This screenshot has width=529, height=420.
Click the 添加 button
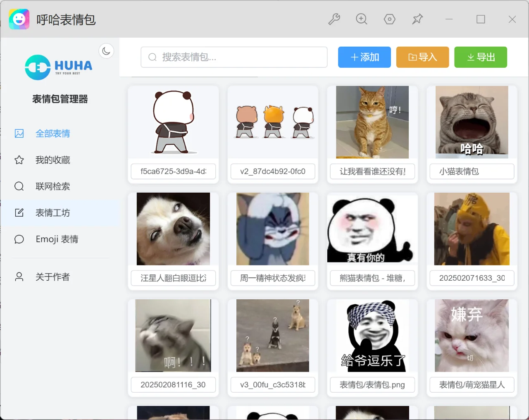tap(364, 57)
